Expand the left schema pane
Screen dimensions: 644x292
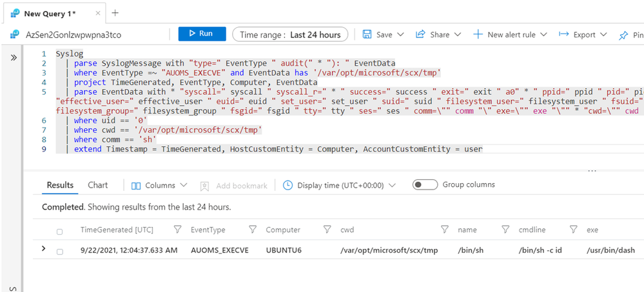(x=14, y=57)
